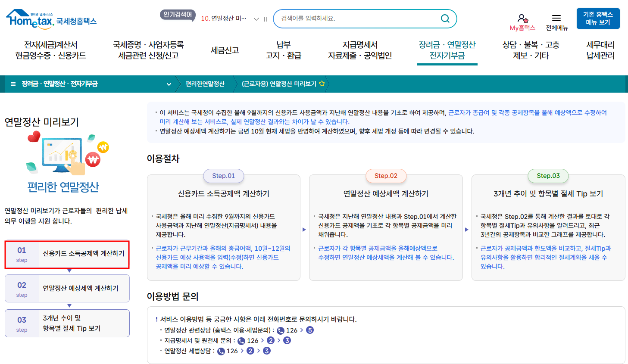Image resolution: width=628 pixels, height=364 pixels.
Task: Go to step 02 연말정산 예상세액 계산하기
Action: click(67, 288)
